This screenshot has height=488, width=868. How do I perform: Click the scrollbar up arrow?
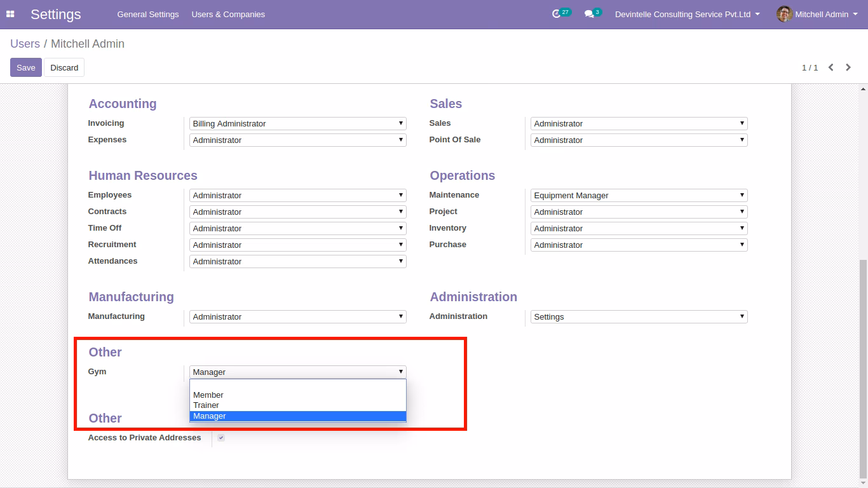click(x=863, y=89)
